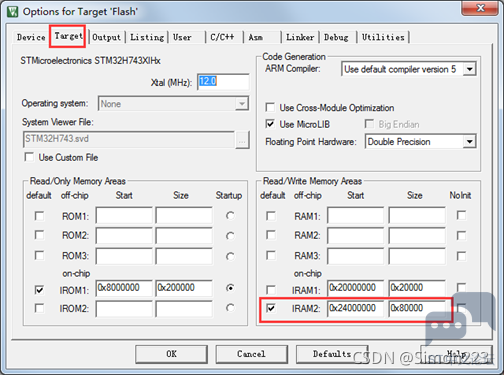The height and width of the screenshot is (375, 504).
Task: Click the IROM2 Start address field
Action: pos(124,309)
